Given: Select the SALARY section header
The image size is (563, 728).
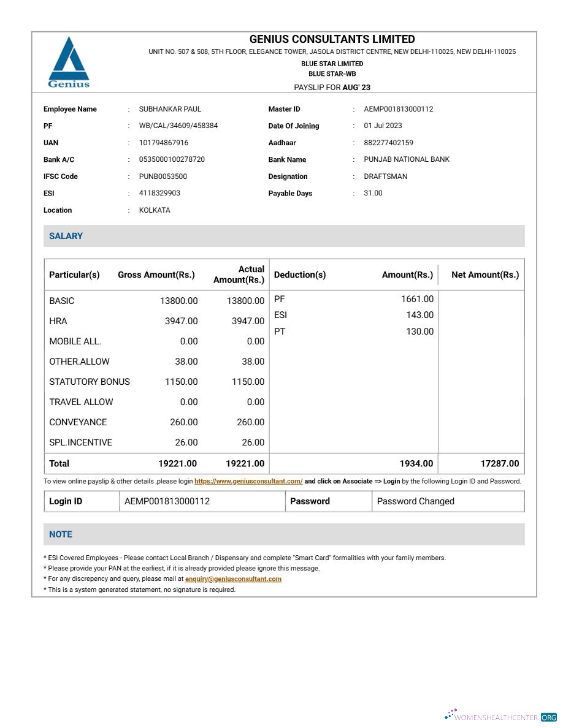Looking at the screenshot, I should coord(66,236).
